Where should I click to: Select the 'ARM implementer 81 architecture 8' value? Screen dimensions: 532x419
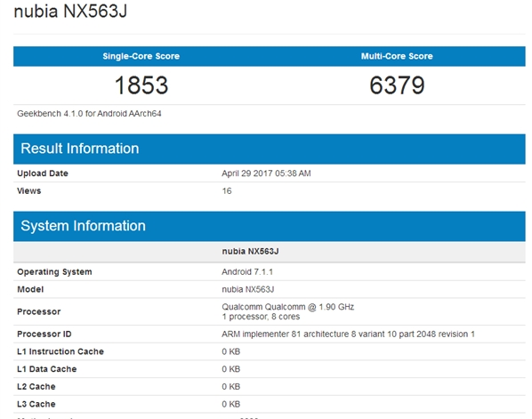pyautogui.click(x=348, y=334)
